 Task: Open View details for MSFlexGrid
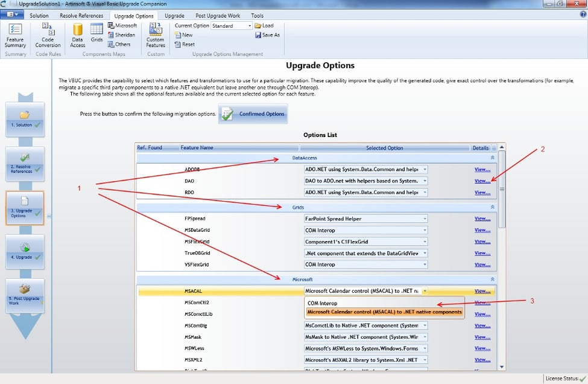[x=482, y=242]
